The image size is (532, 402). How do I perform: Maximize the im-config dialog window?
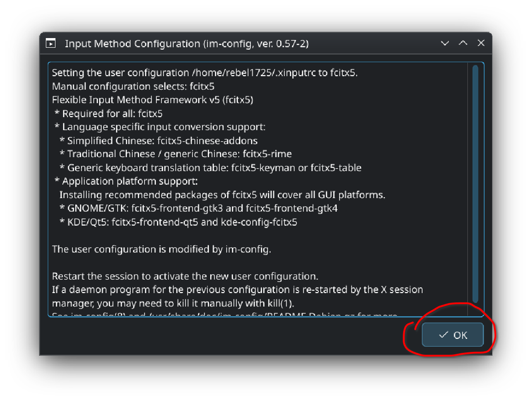click(463, 43)
